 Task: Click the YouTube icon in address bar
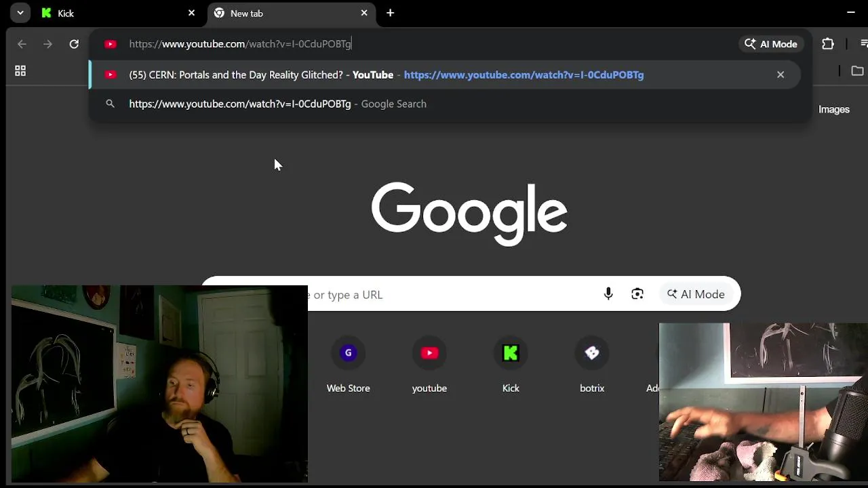(111, 44)
